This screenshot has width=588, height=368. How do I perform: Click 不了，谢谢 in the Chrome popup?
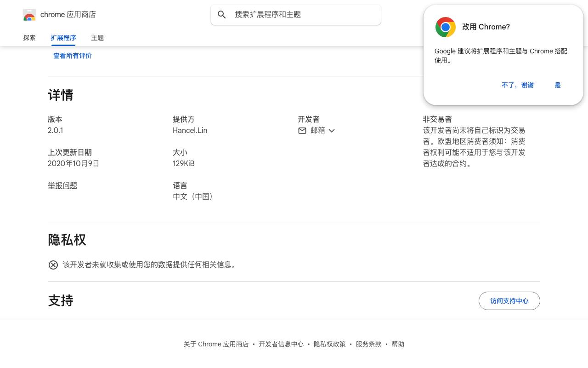pos(518,85)
